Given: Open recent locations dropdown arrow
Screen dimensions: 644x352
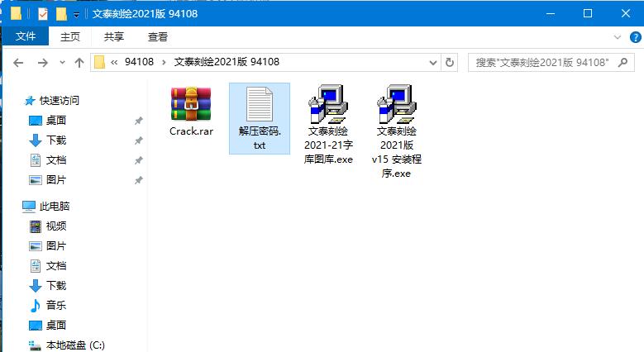Looking at the screenshot, I should (63, 63).
